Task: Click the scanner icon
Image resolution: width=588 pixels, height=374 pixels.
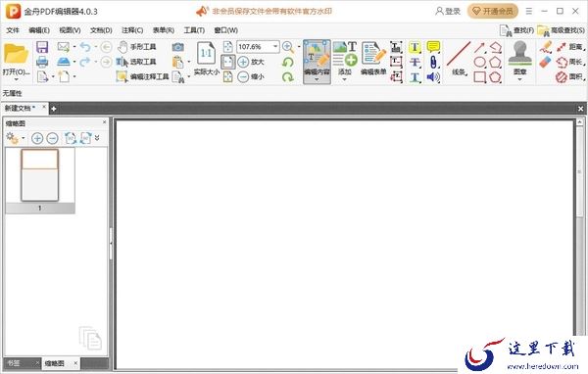Action: (64, 62)
